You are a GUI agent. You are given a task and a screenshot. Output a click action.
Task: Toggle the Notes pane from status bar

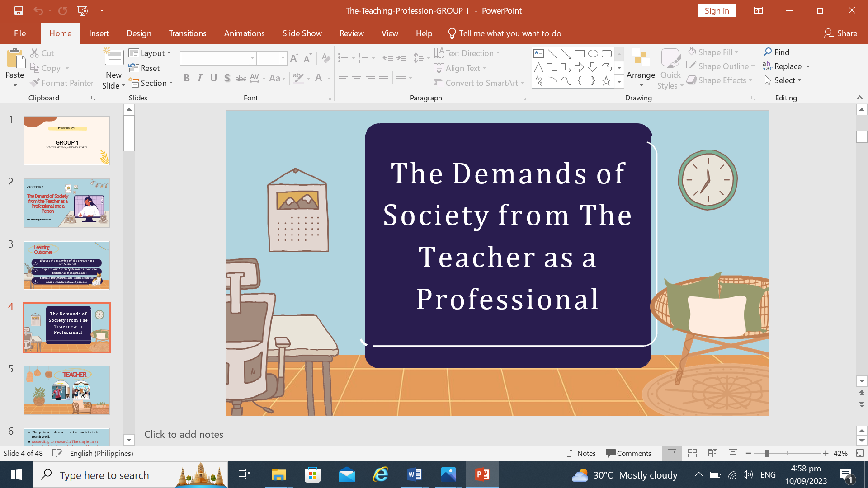click(x=581, y=453)
